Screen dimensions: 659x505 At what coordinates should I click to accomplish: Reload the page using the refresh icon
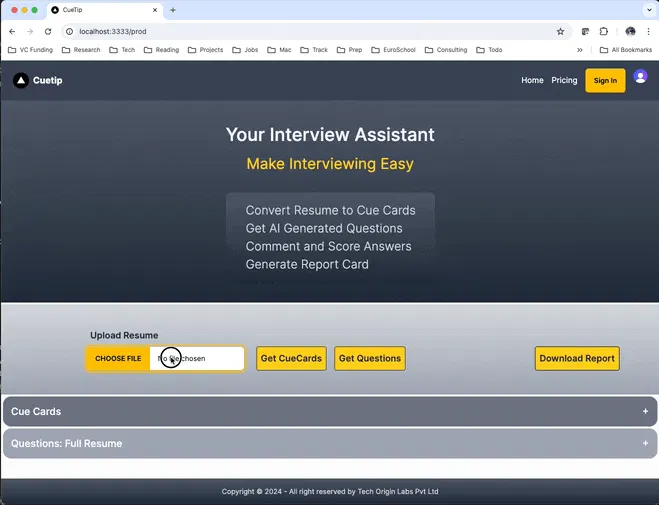tap(48, 32)
